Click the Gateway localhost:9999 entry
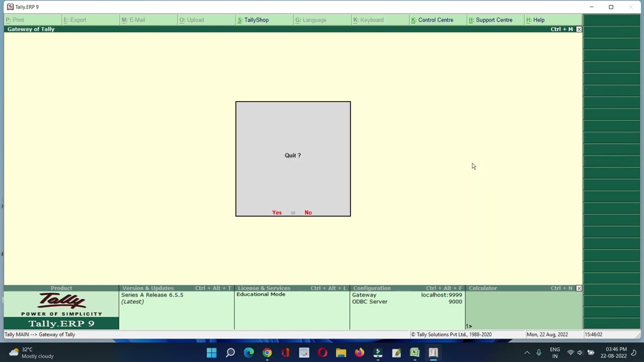 tap(407, 295)
